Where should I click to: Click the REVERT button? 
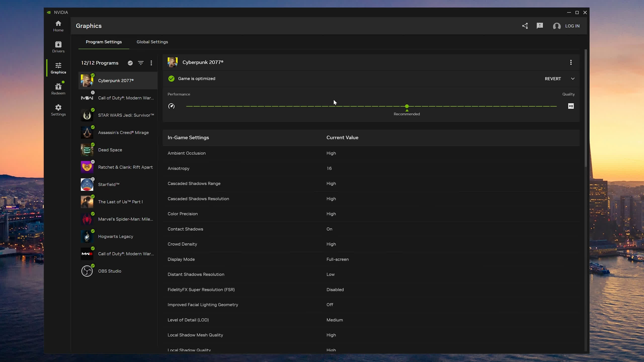point(553,79)
